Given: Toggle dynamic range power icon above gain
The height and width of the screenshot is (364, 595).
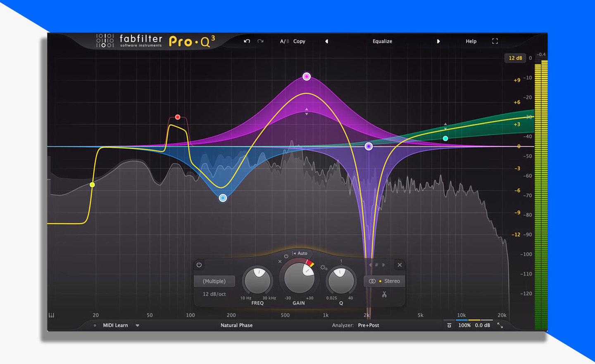Looking at the screenshot, I should point(286,256).
